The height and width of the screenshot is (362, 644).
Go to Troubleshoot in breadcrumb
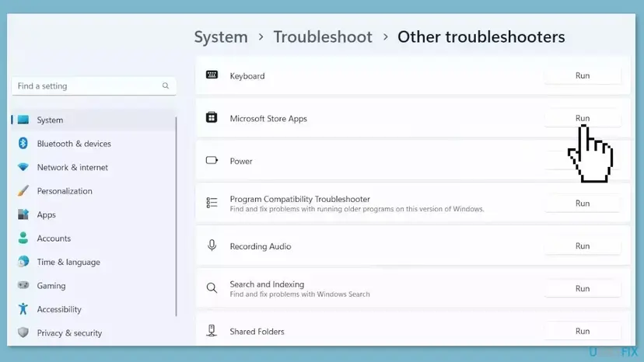323,37
